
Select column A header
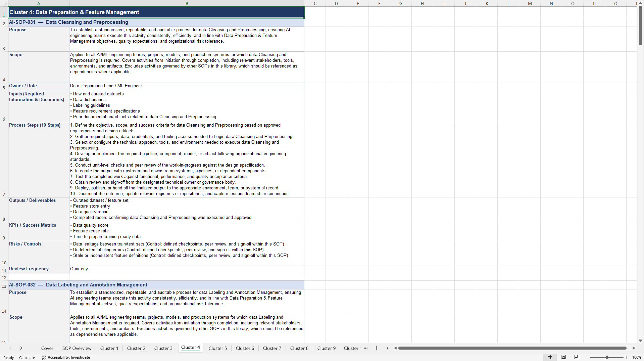pyautogui.click(x=39, y=3)
